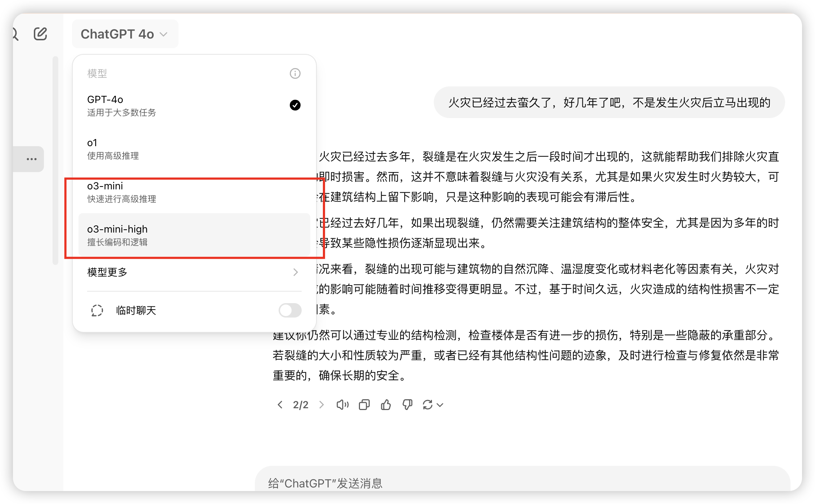Select the o3-mini-high model
Image resolution: width=815 pixels, height=504 pixels.
click(x=194, y=235)
